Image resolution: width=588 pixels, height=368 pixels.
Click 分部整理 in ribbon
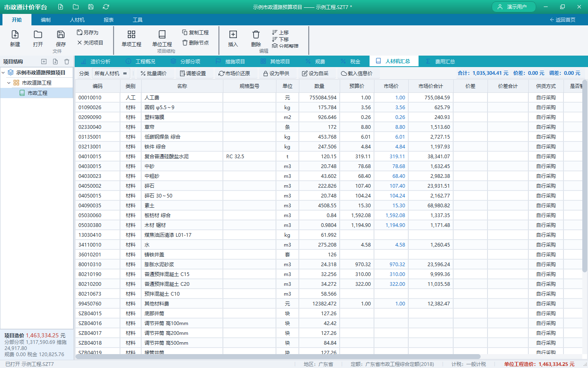[x=285, y=46]
